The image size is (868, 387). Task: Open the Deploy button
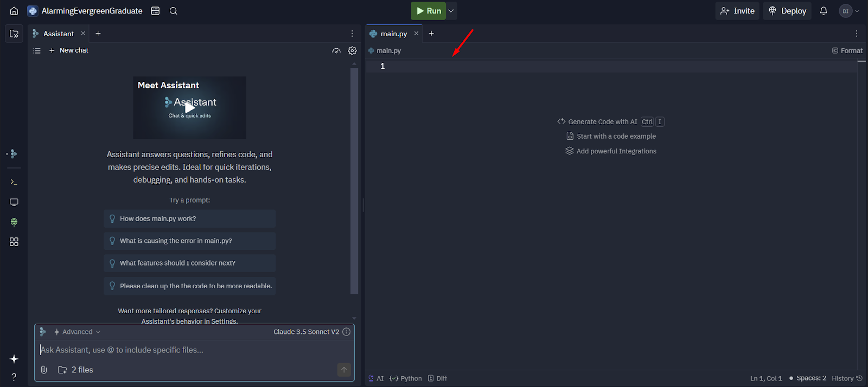[787, 11]
